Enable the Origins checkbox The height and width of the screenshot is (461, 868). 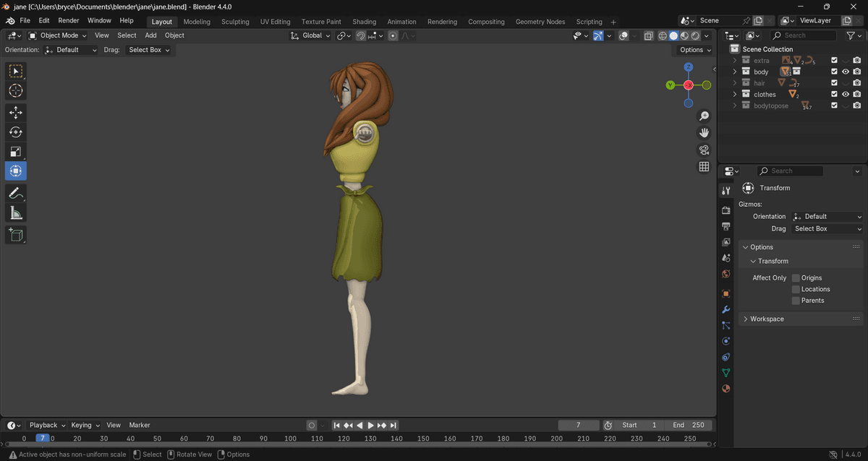click(796, 278)
